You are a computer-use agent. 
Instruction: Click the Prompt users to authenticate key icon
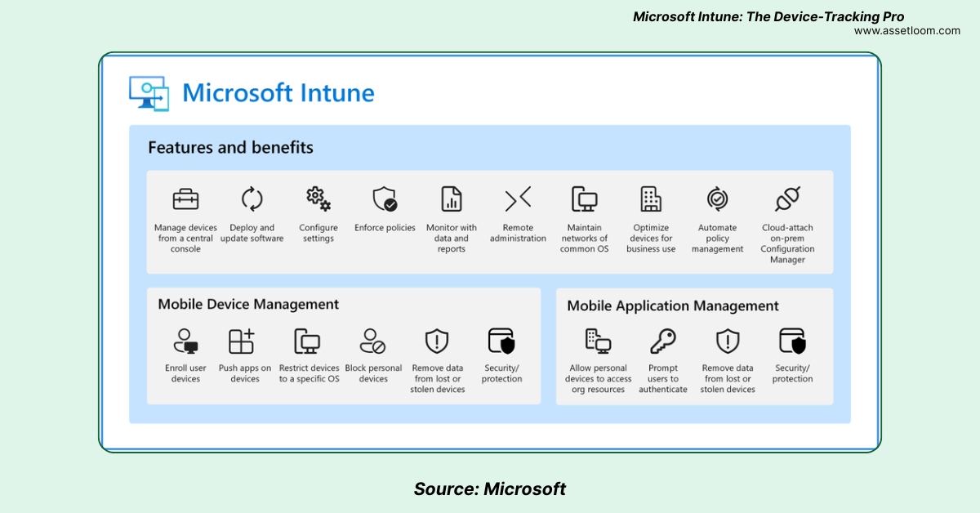pyautogui.click(x=662, y=341)
